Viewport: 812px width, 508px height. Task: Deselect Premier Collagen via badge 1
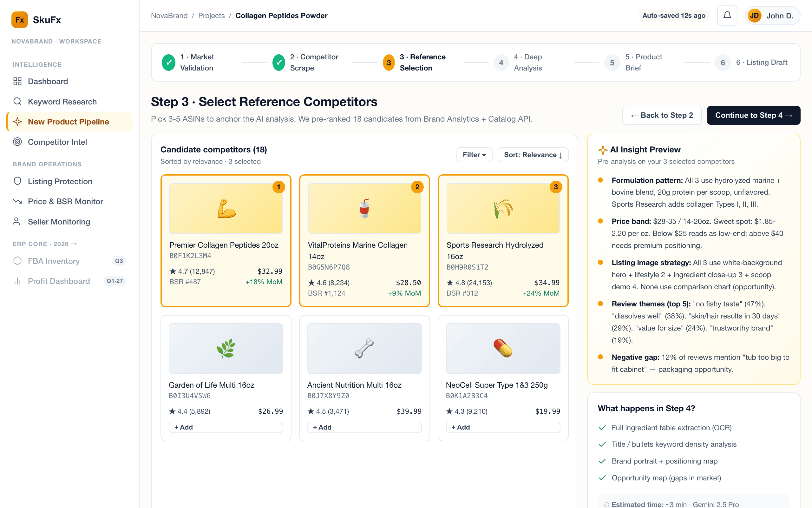[x=278, y=187]
